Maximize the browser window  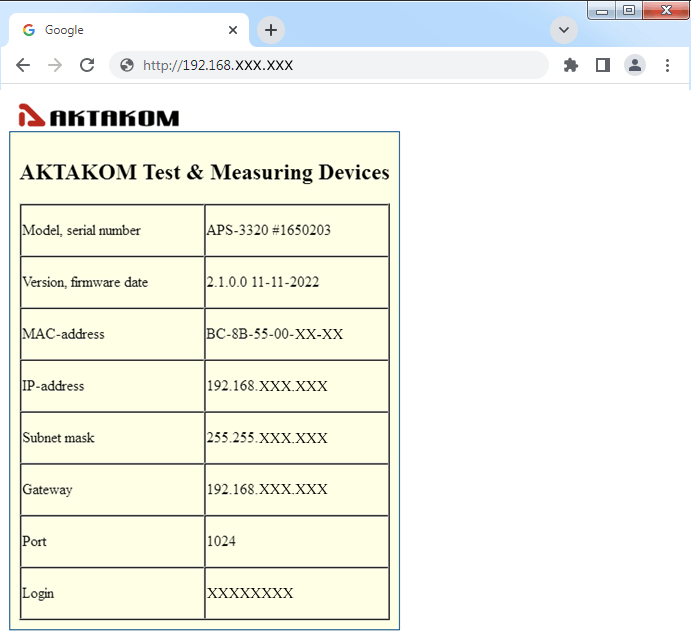click(x=629, y=11)
